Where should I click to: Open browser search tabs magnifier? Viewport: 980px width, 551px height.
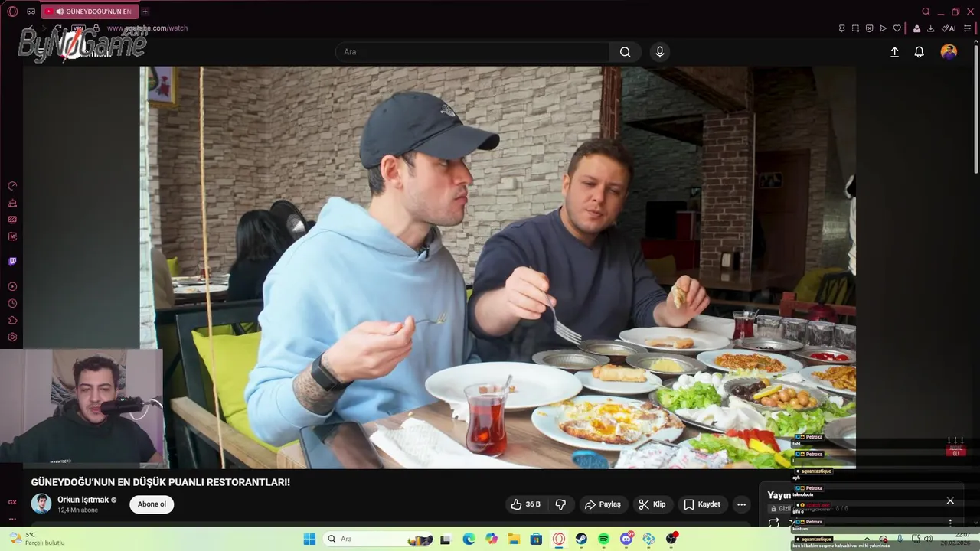click(x=926, y=11)
